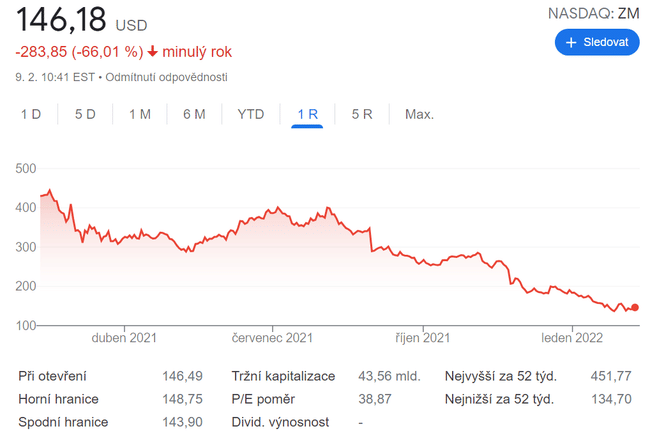The width and height of the screenshot is (650, 431).
Task: Click the plus icon in Sledovat button
Action: coord(571,42)
